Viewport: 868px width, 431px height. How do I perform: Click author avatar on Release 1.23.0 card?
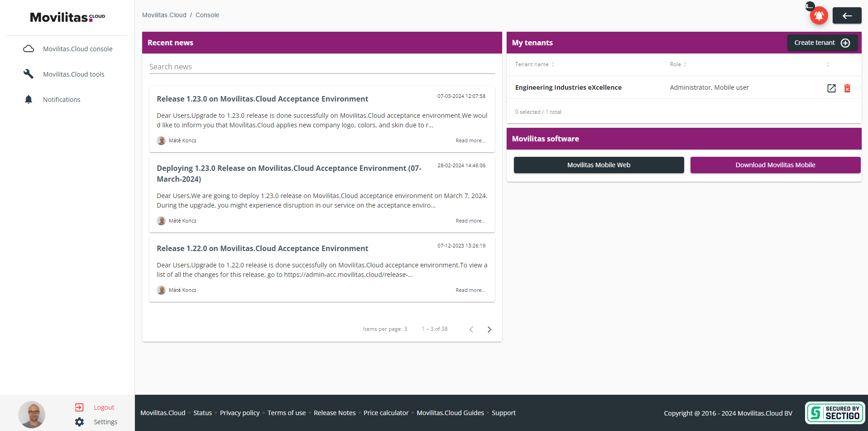(x=161, y=140)
